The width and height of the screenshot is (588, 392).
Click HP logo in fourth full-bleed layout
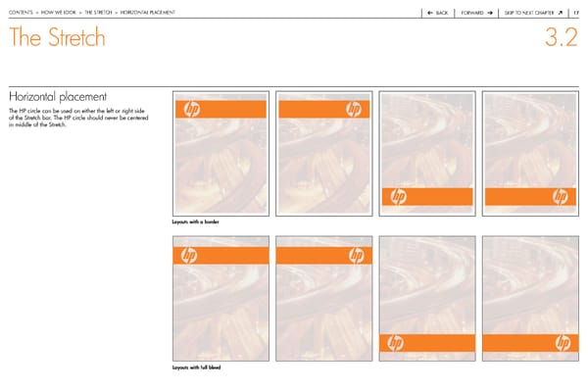coord(563,343)
